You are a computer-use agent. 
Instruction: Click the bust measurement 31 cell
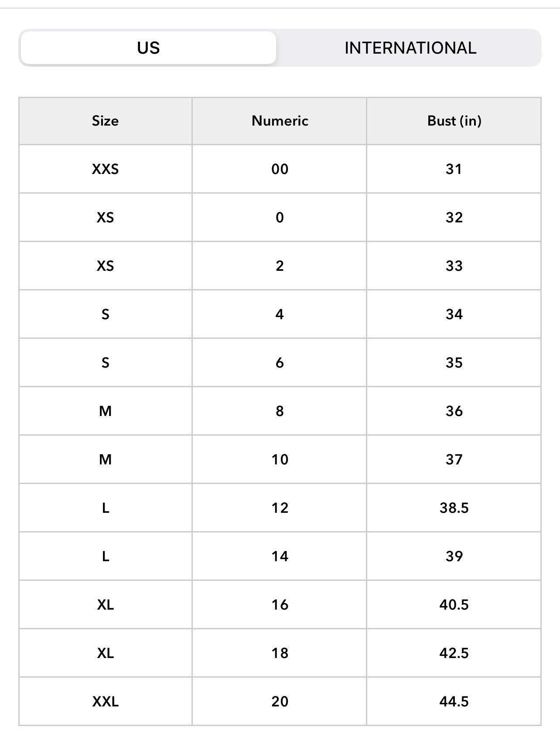pyautogui.click(x=454, y=169)
